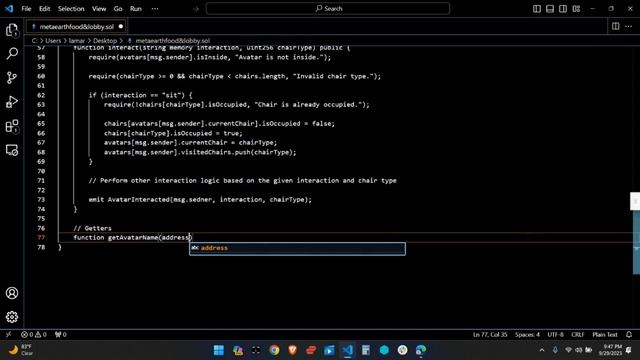Select the metaearthfood&lobby.sol editor tab
This screenshot has height=360, width=640.
tap(77, 27)
